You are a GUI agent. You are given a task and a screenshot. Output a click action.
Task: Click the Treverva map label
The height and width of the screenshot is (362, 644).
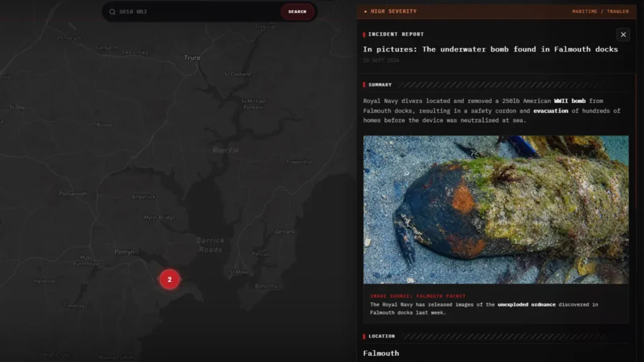(x=74, y=306)
